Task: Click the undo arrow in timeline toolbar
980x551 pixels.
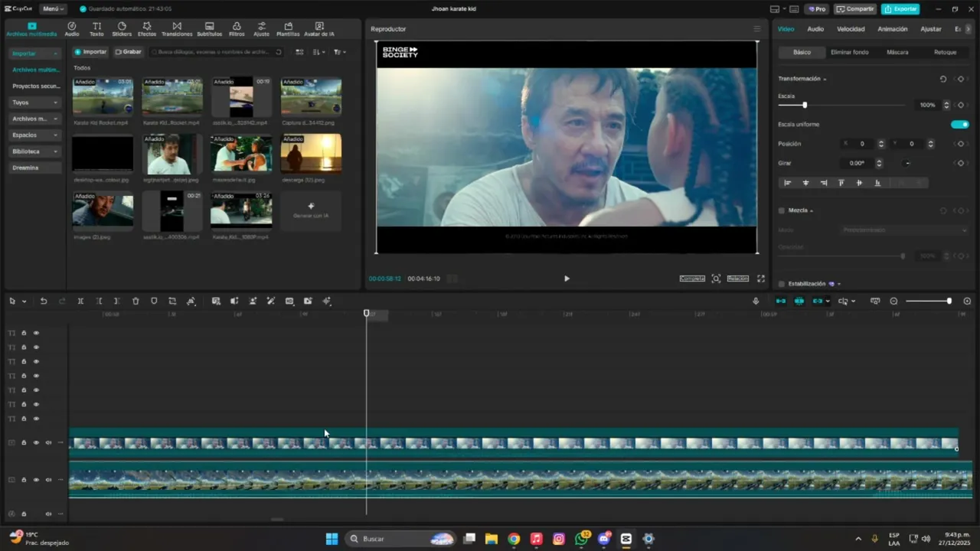Action: (44, 302)
